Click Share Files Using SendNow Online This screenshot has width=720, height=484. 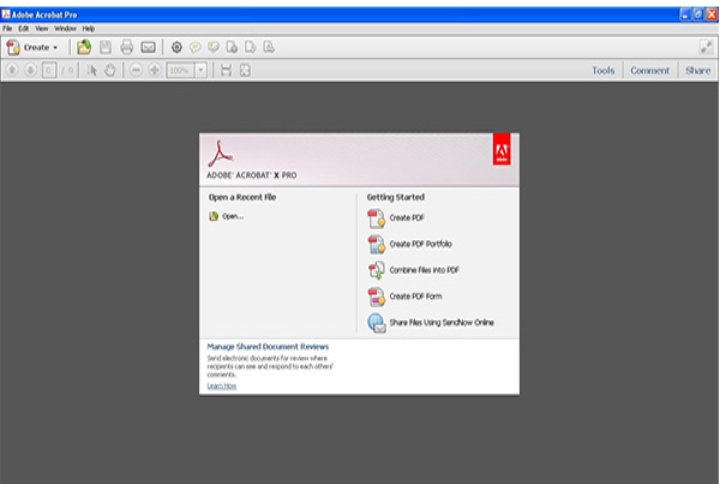coord(442,322)
